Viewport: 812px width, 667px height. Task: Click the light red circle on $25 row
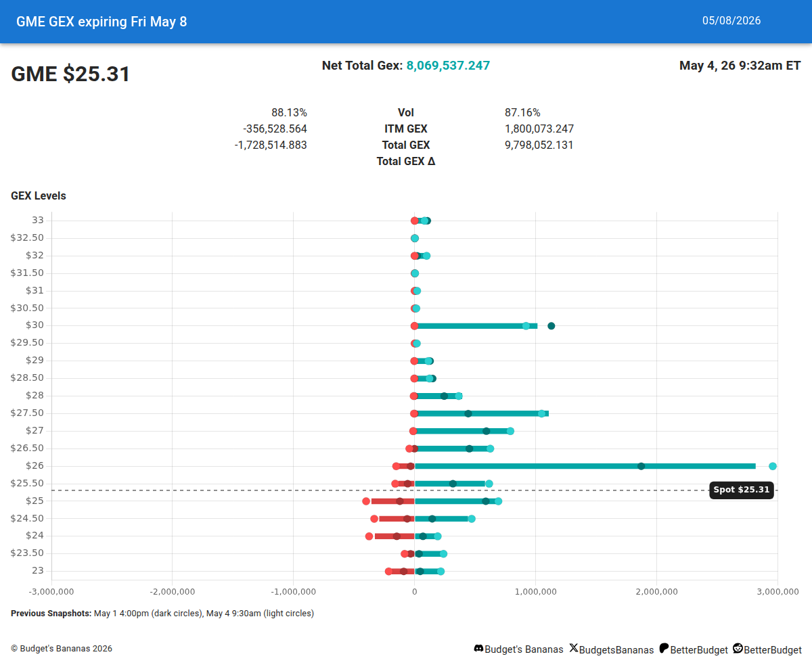[366, 501]
